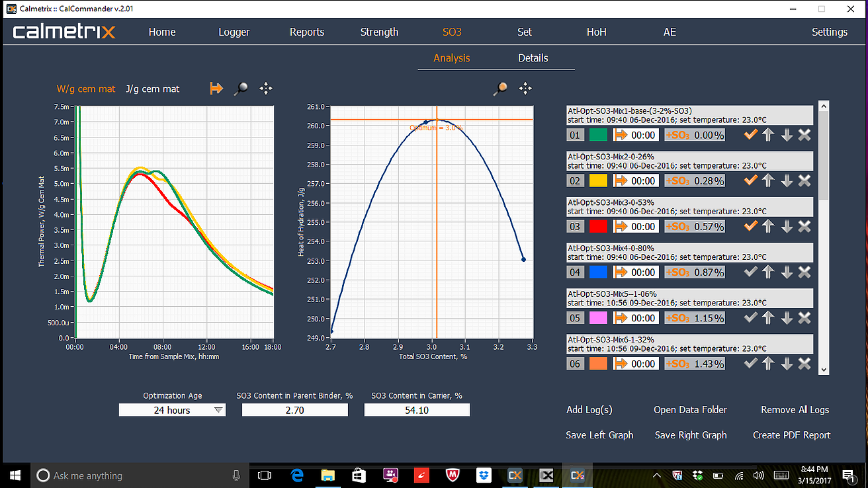Switch to the Details sub-tab
Viewport: 868px width, 488px height.
coord(533,58)
